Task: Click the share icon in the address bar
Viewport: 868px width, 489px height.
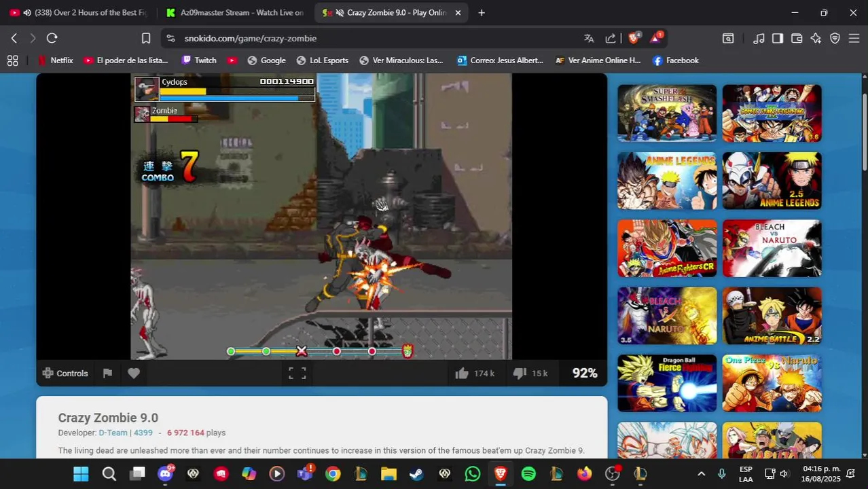Action: (x=611, y=39)
